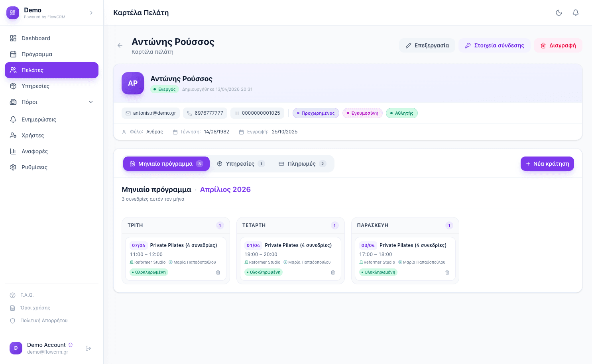The image size is (592, 364).
Task: Expand the Πόροι submenu
Action: (x=52, y=102)
